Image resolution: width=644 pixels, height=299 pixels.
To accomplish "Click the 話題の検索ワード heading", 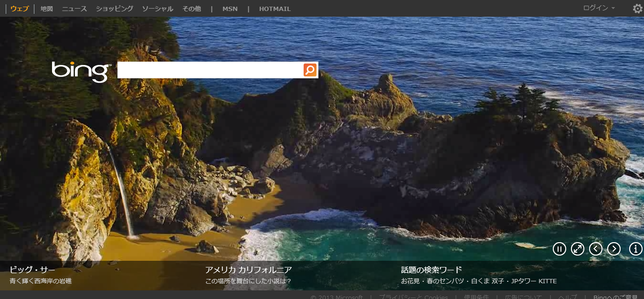I will coord(431,270).
